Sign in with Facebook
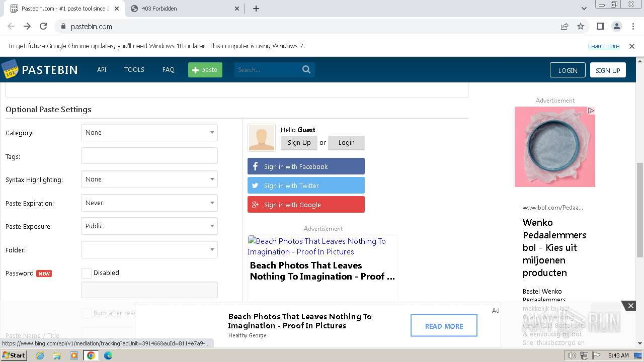Screen dimensions: 644x362 (x=306, y=166)
